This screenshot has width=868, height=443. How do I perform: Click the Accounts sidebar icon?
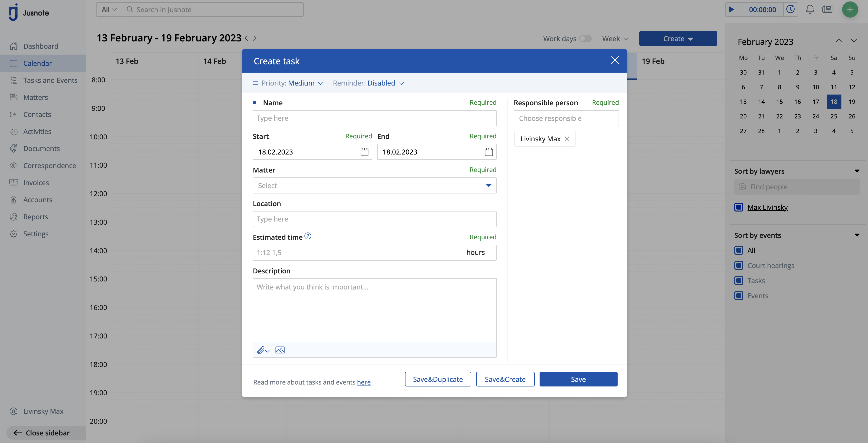tap(13, 200)
